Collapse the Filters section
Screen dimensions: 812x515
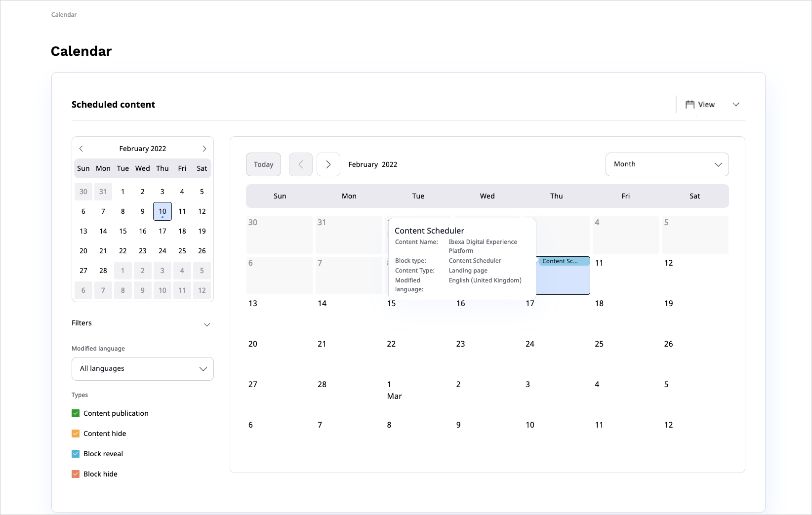(207, 324)
